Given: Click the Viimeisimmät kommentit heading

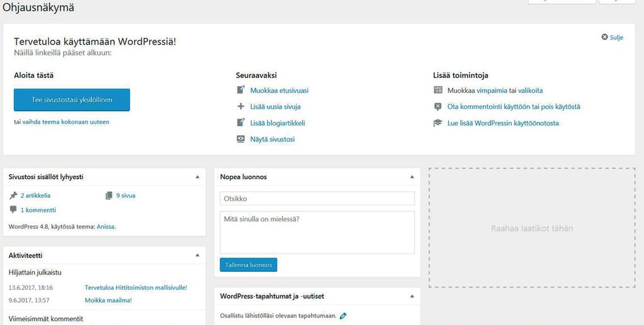Looking at the screenshot, I should coord(45,319).
